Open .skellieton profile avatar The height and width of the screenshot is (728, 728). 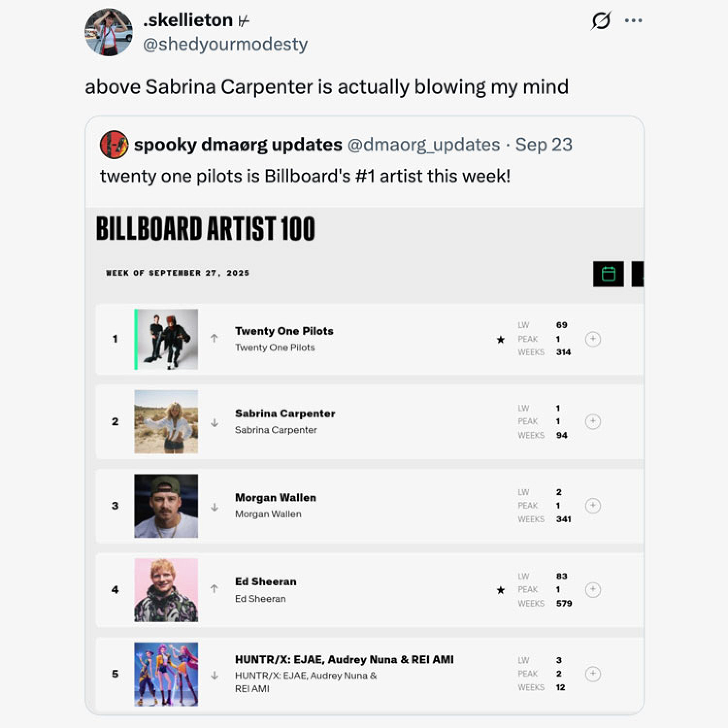pos(109,32)
